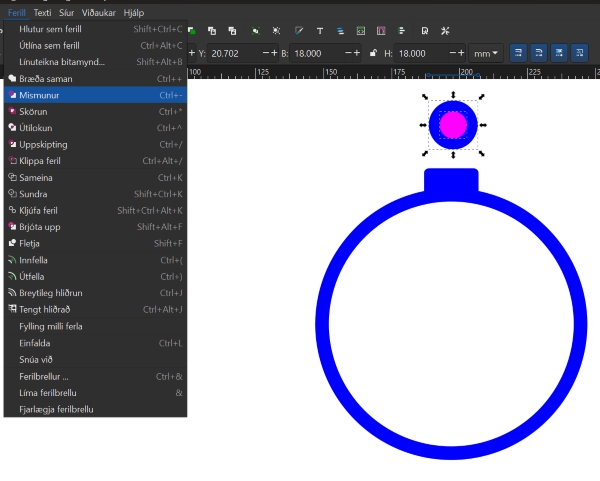Viewport: 600px width, 481px height.
Task: Expand the Síur menu
Action: click(x=67, y=13)
